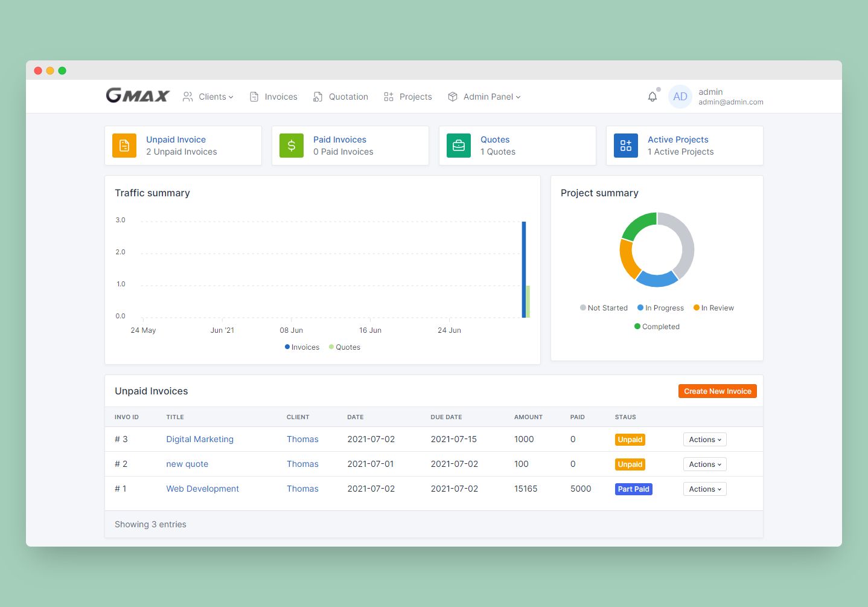
Task: Click the Unpaid badge for new quote
Action: pos(630,464)
